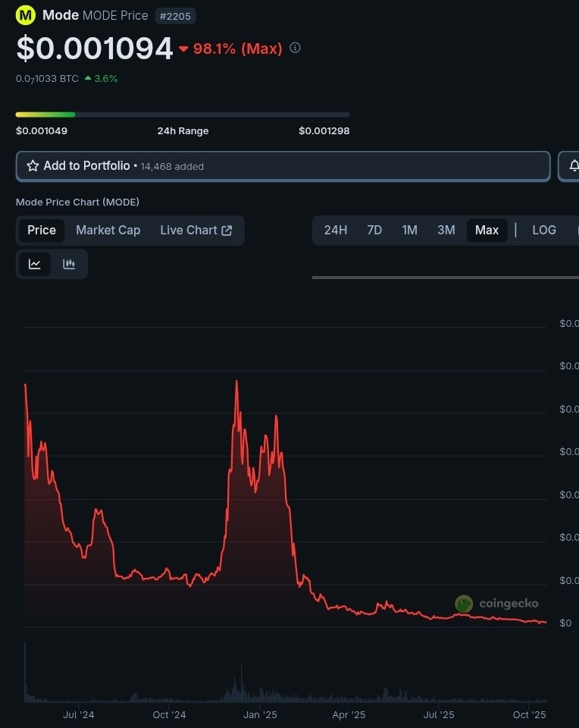Switch chart range to 24H
The width and height of the screenshot is (579, 728).
(x=336, y=230)
